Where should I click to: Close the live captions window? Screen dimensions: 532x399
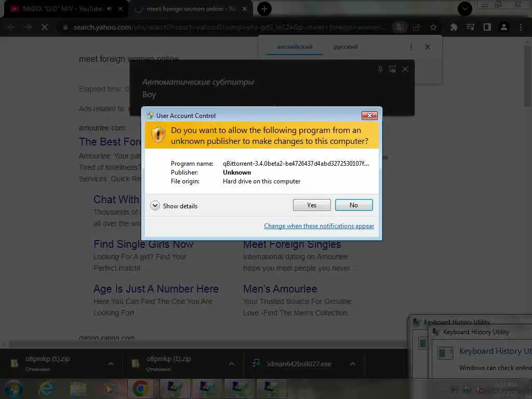tap(405, 69)
